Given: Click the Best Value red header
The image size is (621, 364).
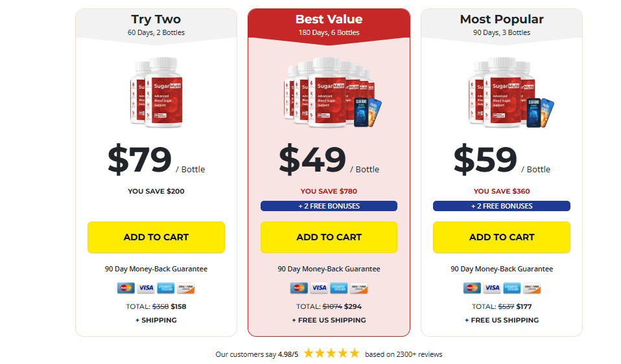Looking at the screenshot, I should [329, 24].
